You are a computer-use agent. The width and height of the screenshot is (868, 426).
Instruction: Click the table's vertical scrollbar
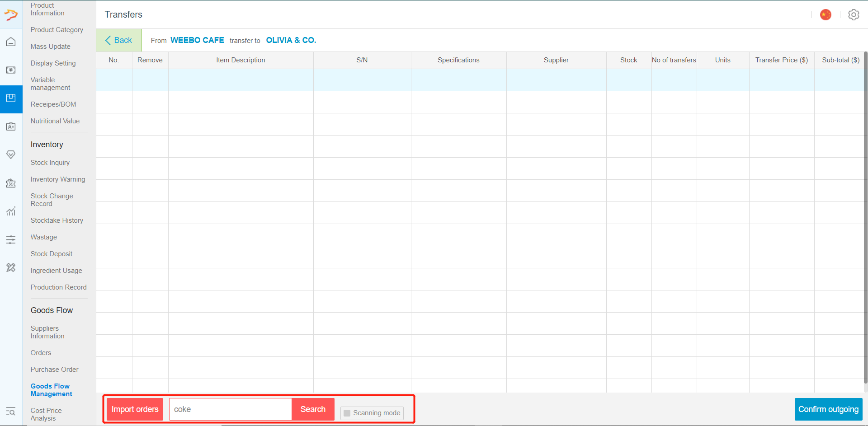tap(865, 217)
